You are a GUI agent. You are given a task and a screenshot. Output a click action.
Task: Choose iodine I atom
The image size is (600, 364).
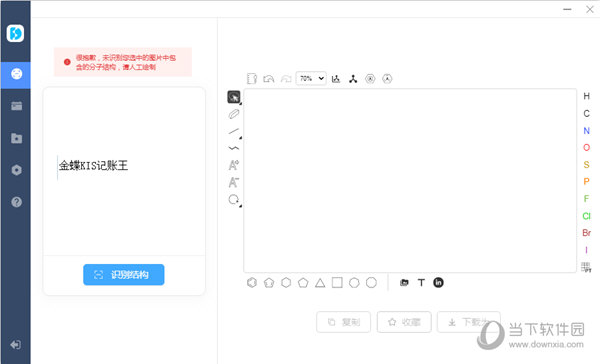click(x=586, y=250)
